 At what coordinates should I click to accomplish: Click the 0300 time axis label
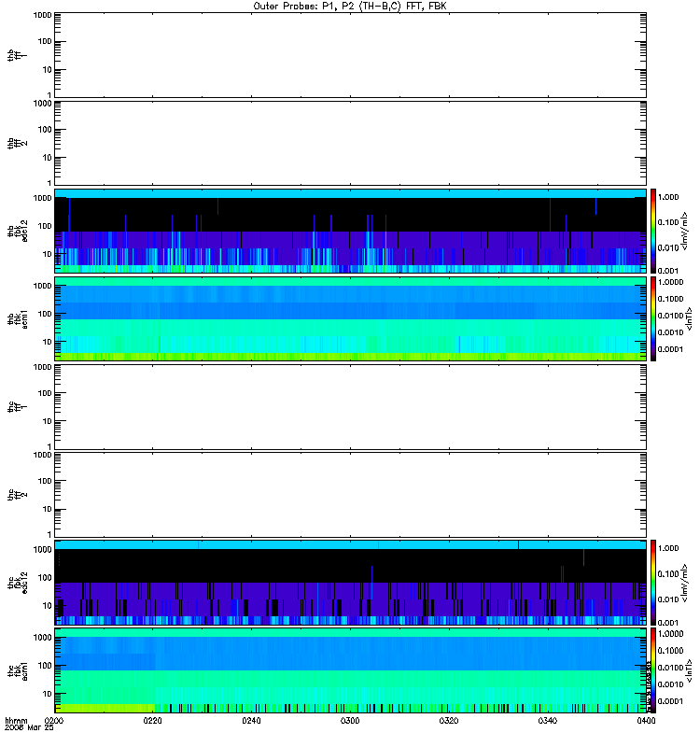[x=350, y=721]
